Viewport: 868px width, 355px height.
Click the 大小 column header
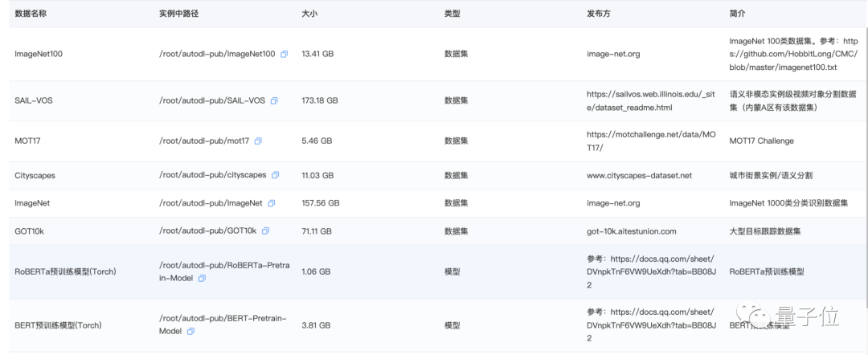309,14
